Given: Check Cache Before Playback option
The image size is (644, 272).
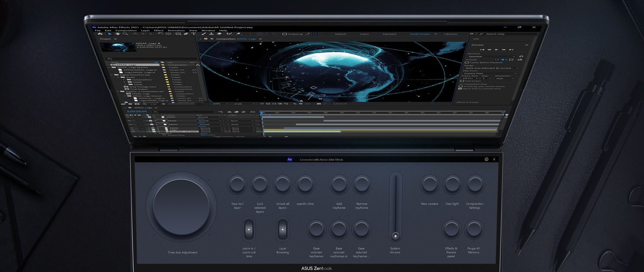Looking at the screenshot, I should pyautogui.click(x=467, y=62).
